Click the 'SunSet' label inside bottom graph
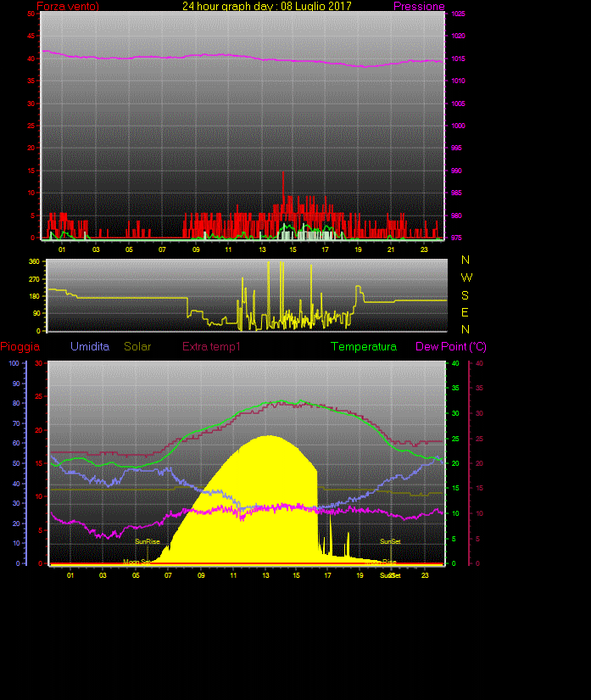Screen dimensions: 591x700 [x=390, y=541]
